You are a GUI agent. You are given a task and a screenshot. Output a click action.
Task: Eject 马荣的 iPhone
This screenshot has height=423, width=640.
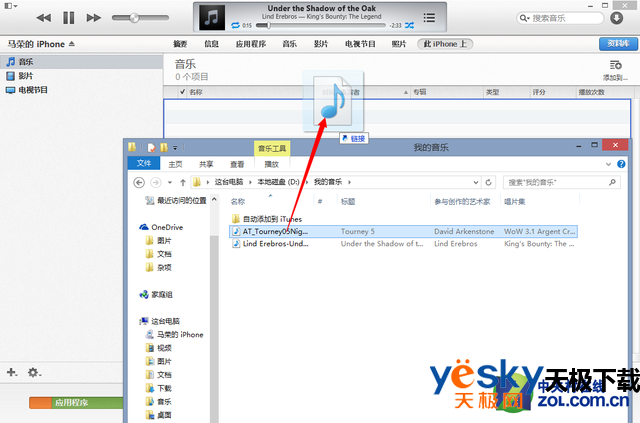72,44
